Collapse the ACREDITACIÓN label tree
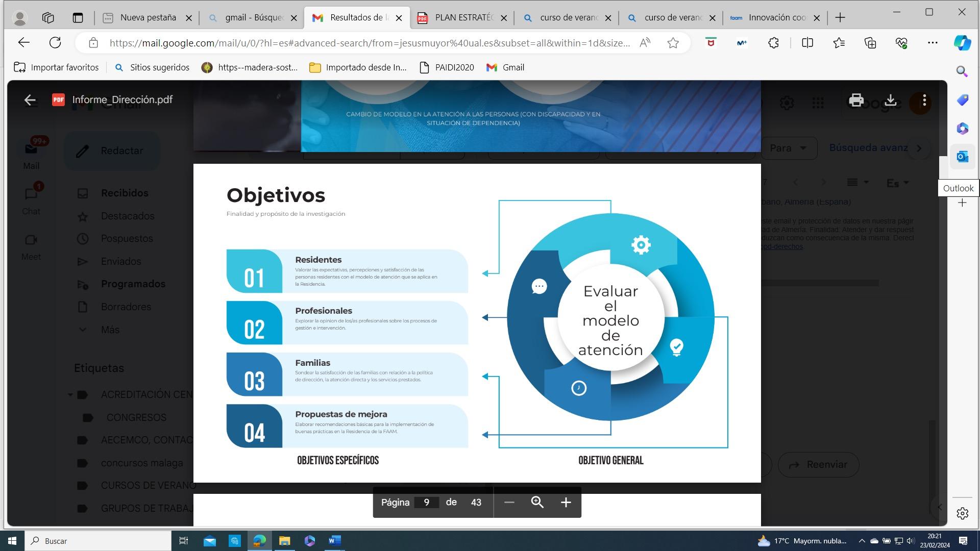 coord(70,394)
